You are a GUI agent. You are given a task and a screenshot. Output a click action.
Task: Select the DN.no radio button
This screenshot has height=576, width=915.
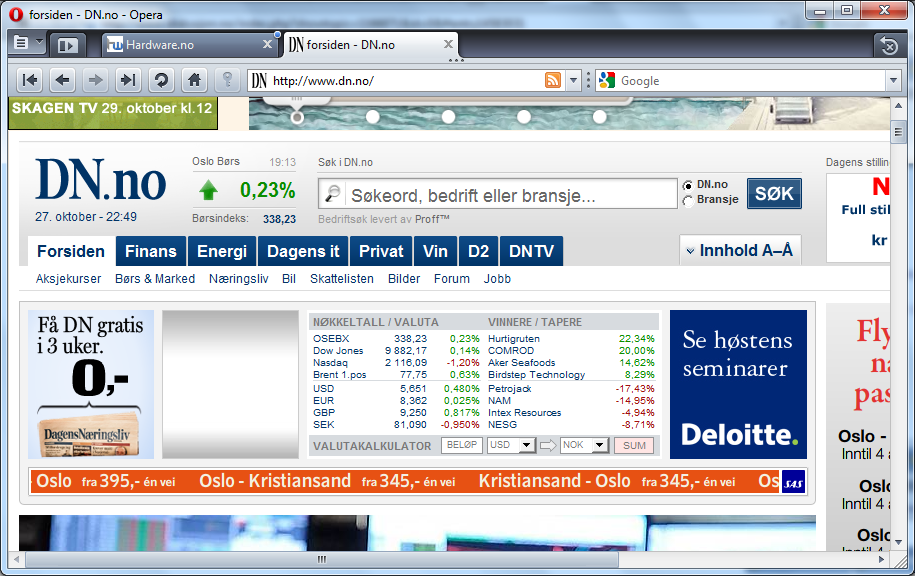click(688, 185)
